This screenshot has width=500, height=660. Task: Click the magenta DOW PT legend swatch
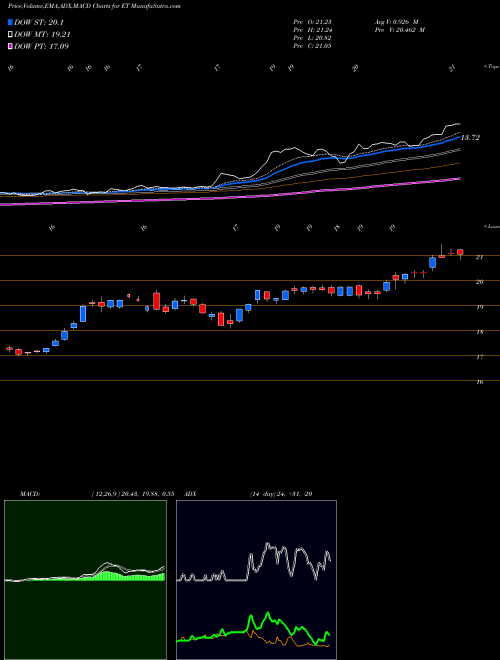tap(10, 46)
